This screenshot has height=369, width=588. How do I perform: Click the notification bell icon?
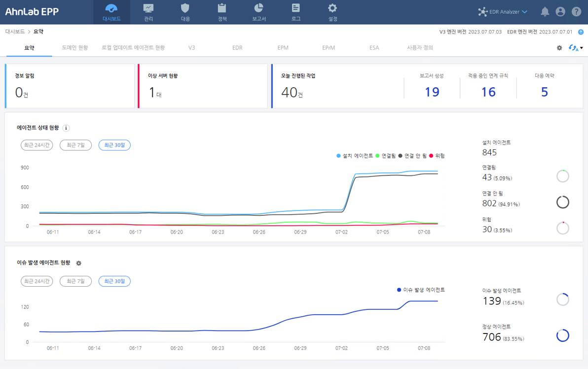pyautogui.click(x=545, y=12)
